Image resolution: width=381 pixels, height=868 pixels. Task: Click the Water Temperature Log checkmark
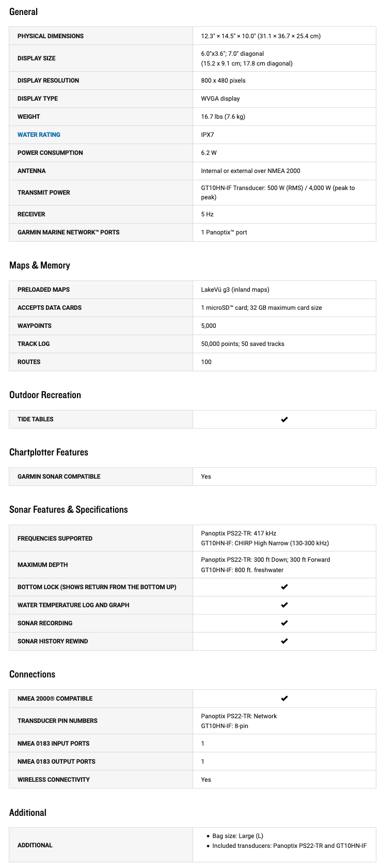(x=284, y=605)
